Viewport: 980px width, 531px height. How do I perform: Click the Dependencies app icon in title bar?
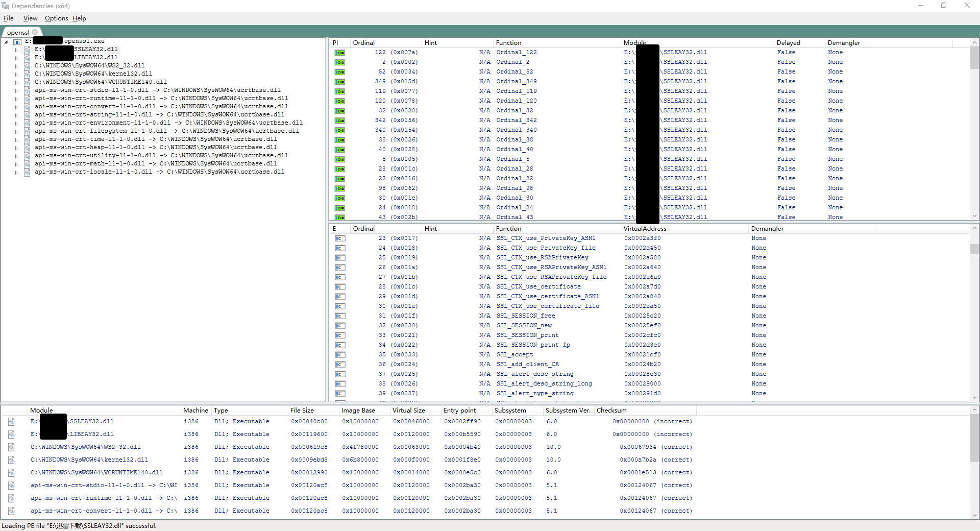click(x=5, y=6)
